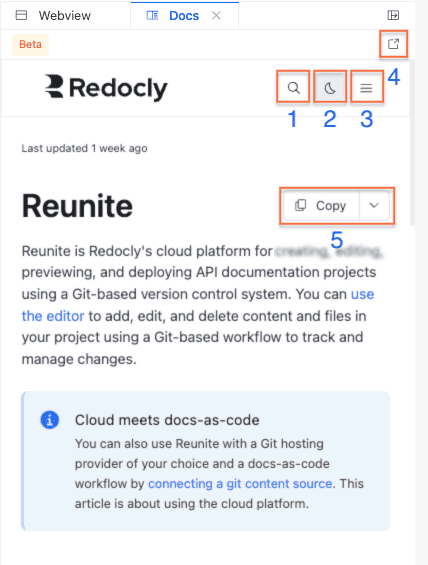Viewport: 428px width, 565px height.
Task: Open the search in Redocly header
Action: point(293,88)
